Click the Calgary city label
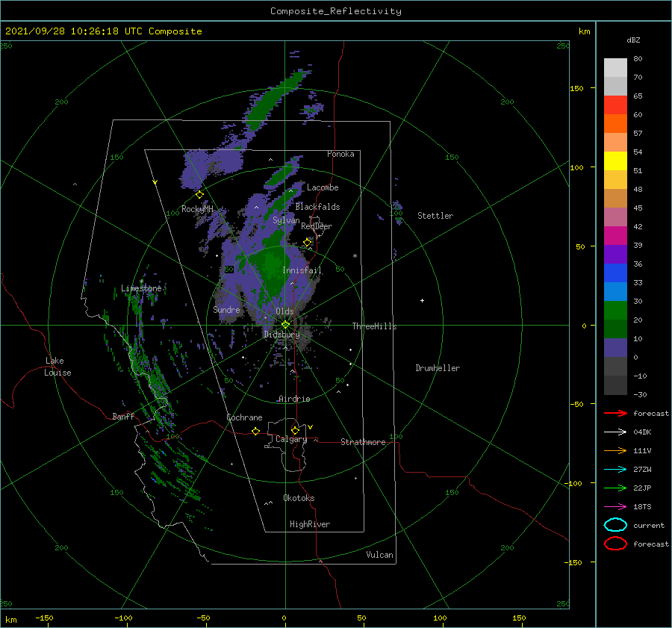This screenshot has height=628, width=672. point(291,439)
